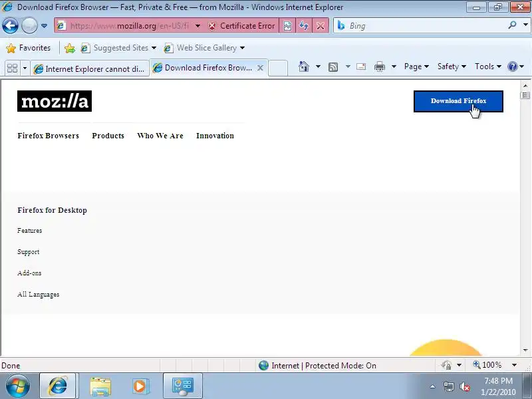Screen dimensions: 532x399
Task: Click the network tray icon
Action: point(448,386)
